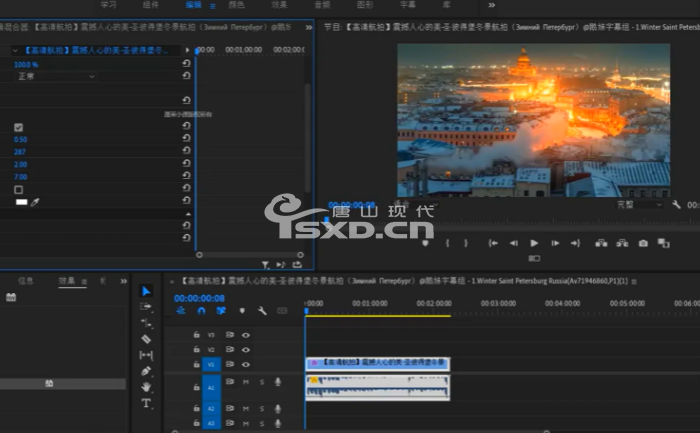Click the bin icon in effects panel

point(11,297)
